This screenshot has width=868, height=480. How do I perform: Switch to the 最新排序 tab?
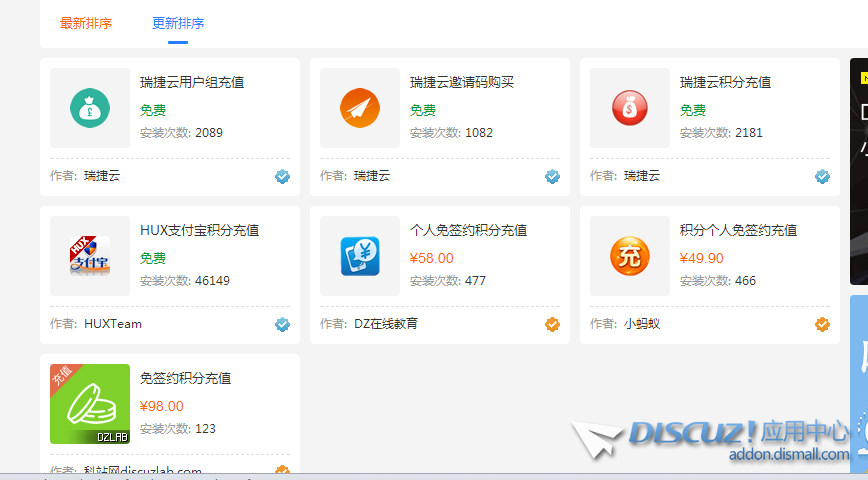click(86, 23)
